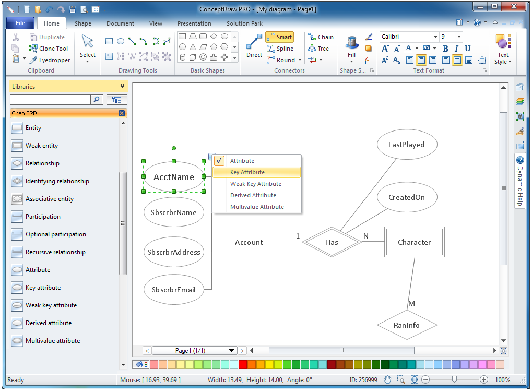Choose Multivalue Attribute menu entry
This screenshot has width=532, height=392.
[256, 207]
